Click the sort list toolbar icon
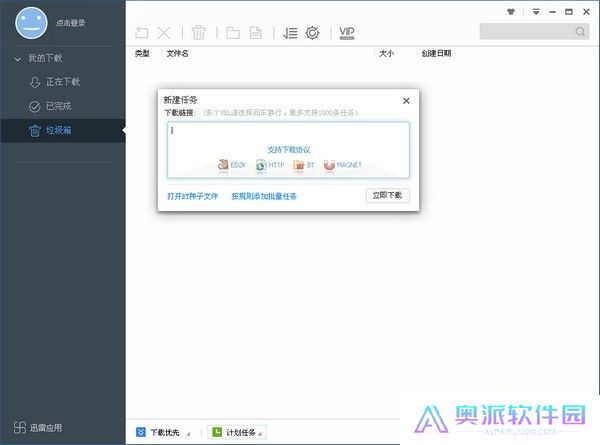The width and height of the screenshot is (600, 445). click(290, 33)
